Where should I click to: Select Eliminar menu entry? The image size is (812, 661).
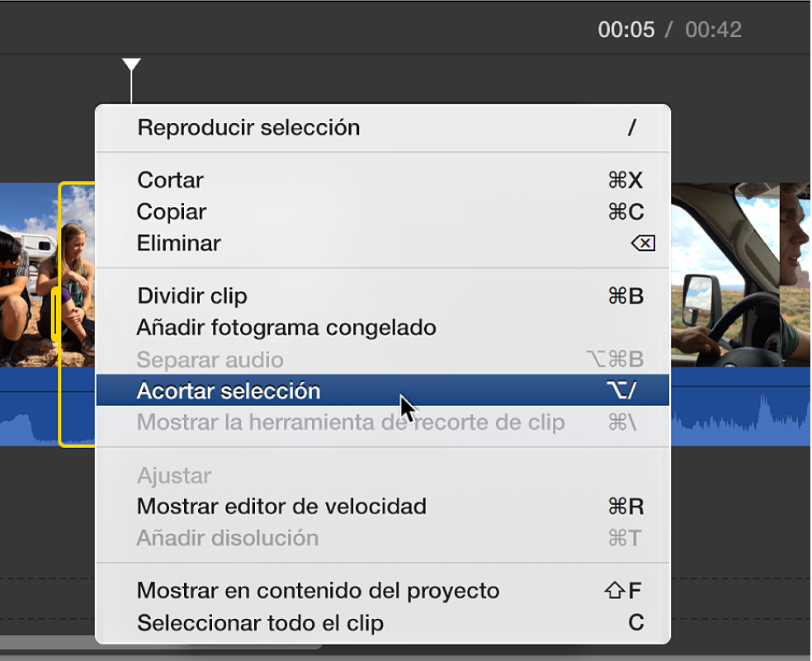tap(383, 243)
